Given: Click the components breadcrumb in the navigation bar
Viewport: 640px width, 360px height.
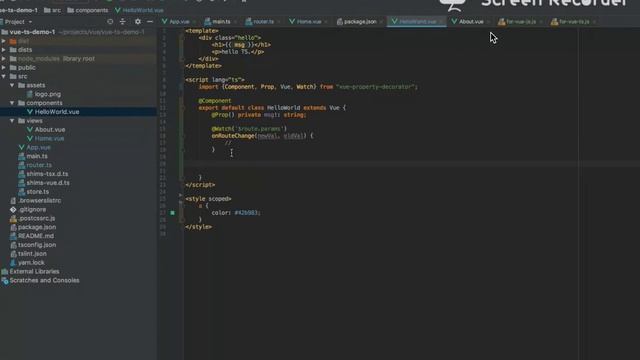Looking at the screenshot, I should [x=88, y=10].
